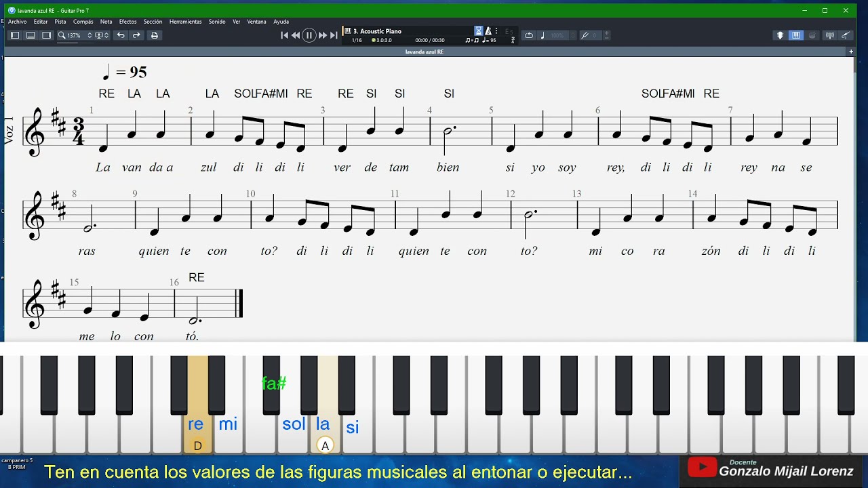Click the 'fa#' black piano key
The height and width of the screenshot is (488, 868).
pos(271,384)
